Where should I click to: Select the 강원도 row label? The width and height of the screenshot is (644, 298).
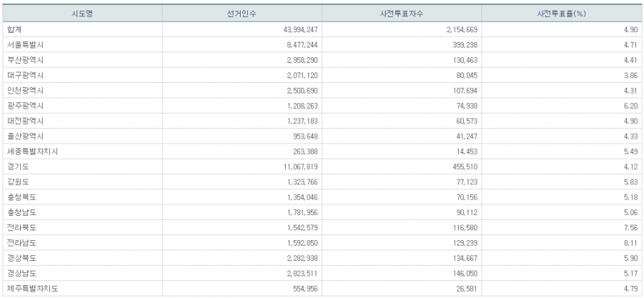18,182
